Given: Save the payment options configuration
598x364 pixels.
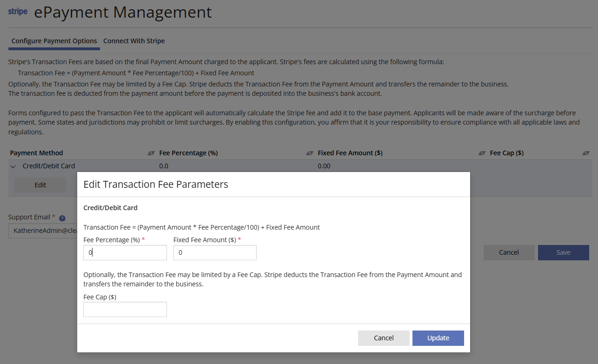Looking at the screenshot, I should [x=563, y=252].
